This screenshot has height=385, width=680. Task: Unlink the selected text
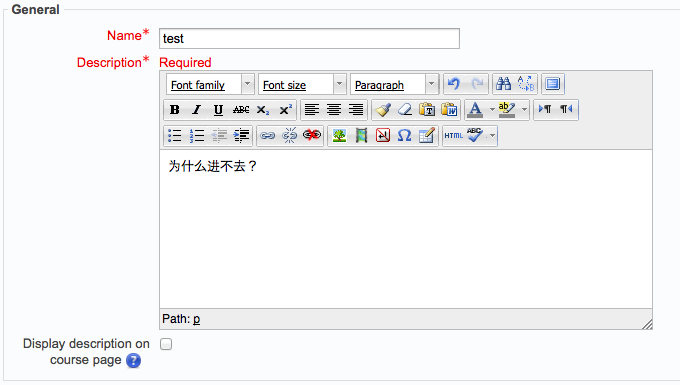(x=290, y=136)
